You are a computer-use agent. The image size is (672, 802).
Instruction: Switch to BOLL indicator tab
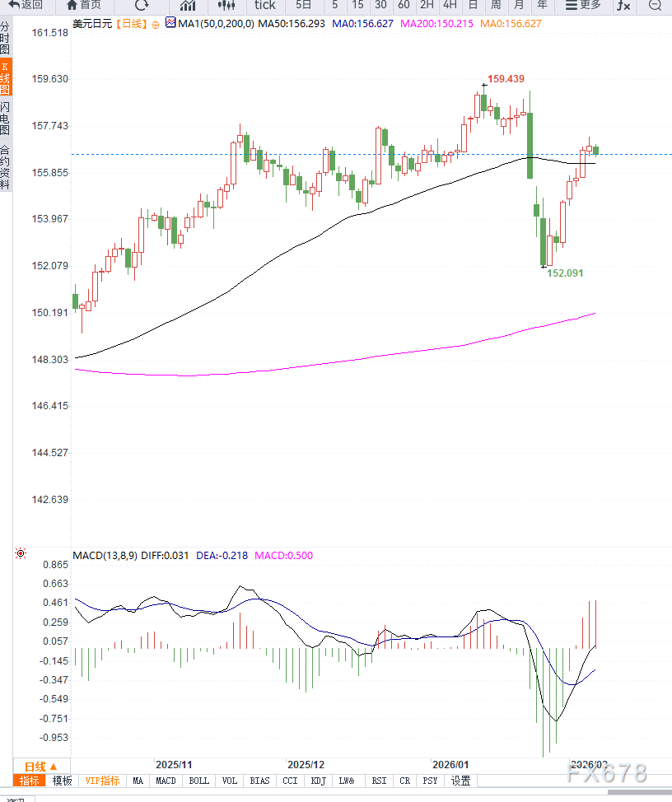[x=198, y=781]
